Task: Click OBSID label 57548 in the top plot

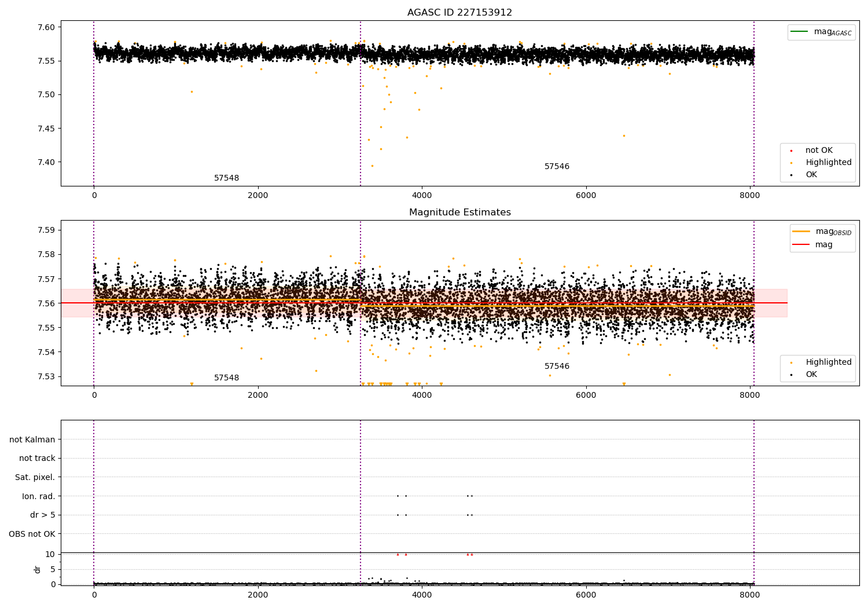Action: pyautogui.click(x=226, y=178)
